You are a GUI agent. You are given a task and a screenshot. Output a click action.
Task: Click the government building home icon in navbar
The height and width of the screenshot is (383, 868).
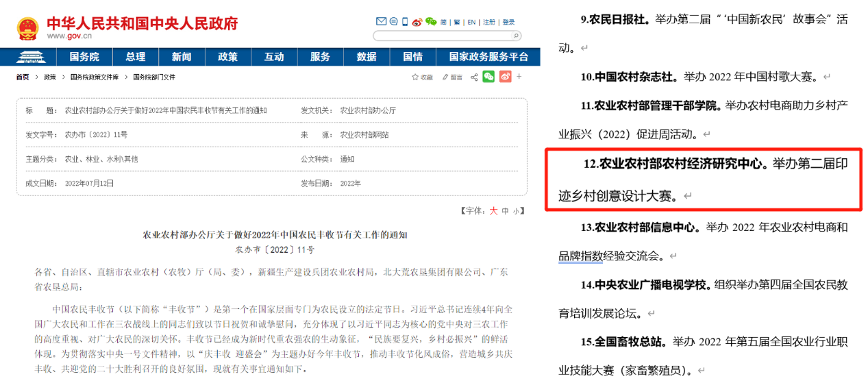click(x=28, y=57)
